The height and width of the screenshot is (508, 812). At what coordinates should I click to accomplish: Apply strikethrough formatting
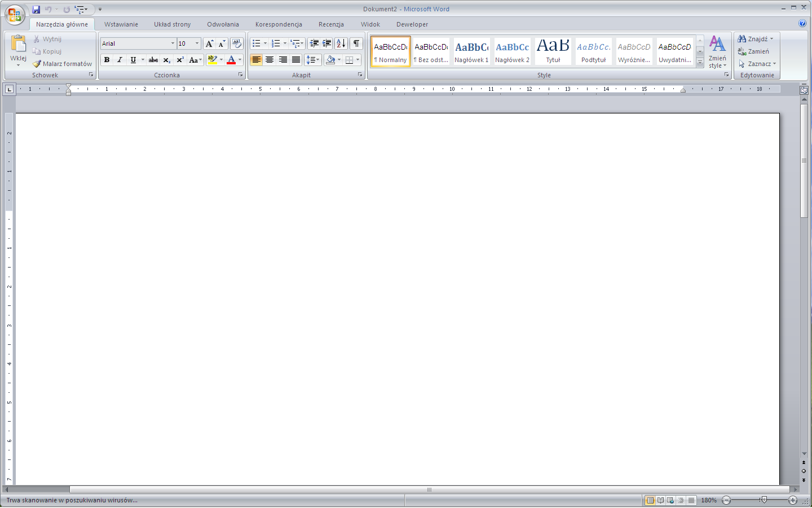click(x=153, y=60)
